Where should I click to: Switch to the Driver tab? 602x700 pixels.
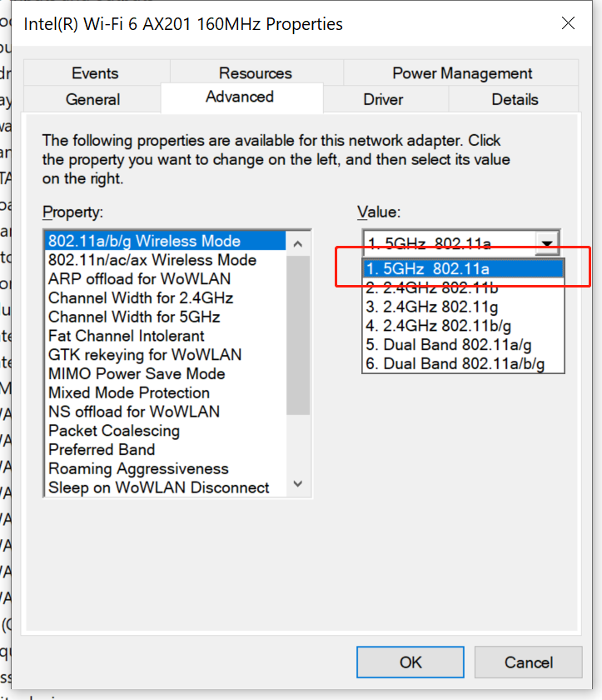(383, 99)
